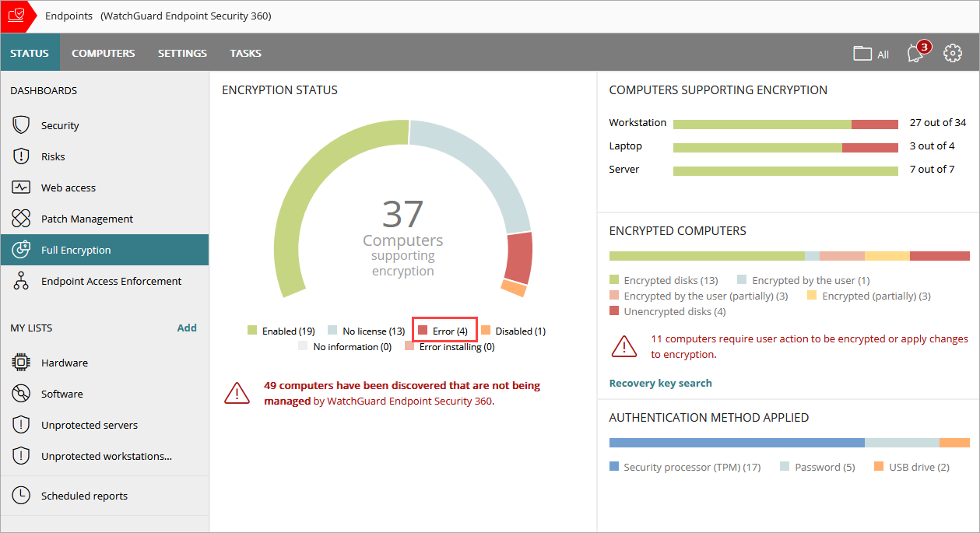Click the Error (4) legend entry

tap(444, 331)
